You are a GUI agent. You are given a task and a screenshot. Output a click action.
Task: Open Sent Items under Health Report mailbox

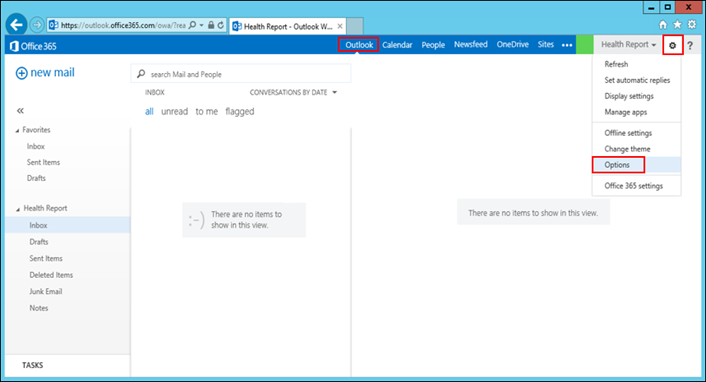tap(46, 259)
